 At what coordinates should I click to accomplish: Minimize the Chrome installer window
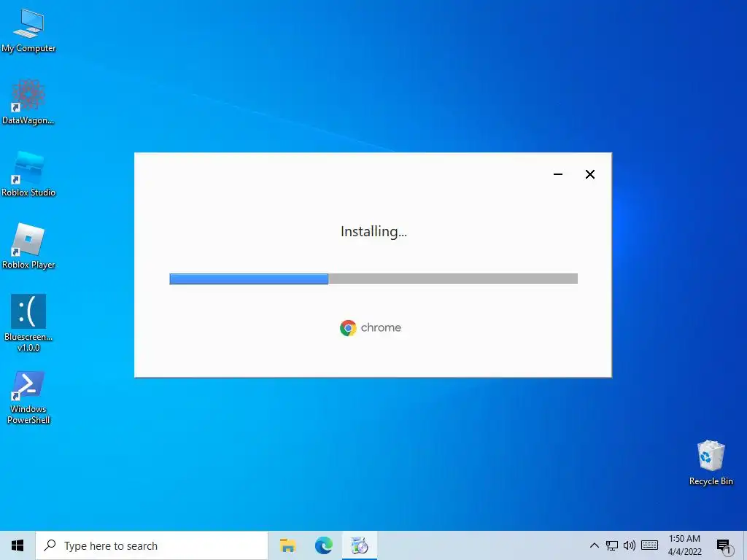pyautogui.click(x=558, y=174)
